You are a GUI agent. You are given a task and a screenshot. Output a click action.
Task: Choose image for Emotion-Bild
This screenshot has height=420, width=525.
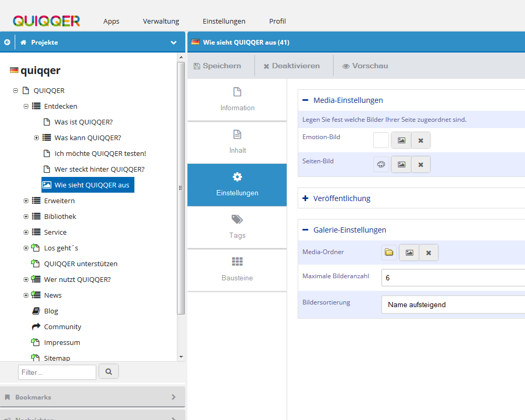coord(402,140)
